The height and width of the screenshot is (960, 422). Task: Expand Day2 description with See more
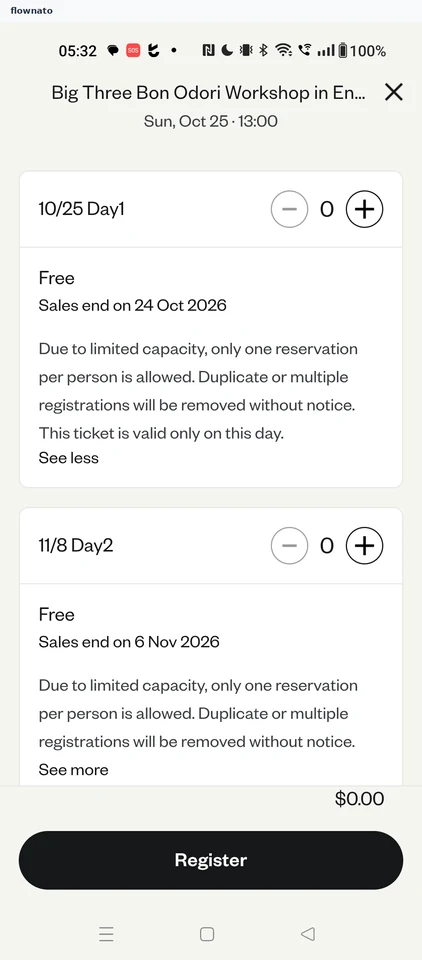[73, 770]
